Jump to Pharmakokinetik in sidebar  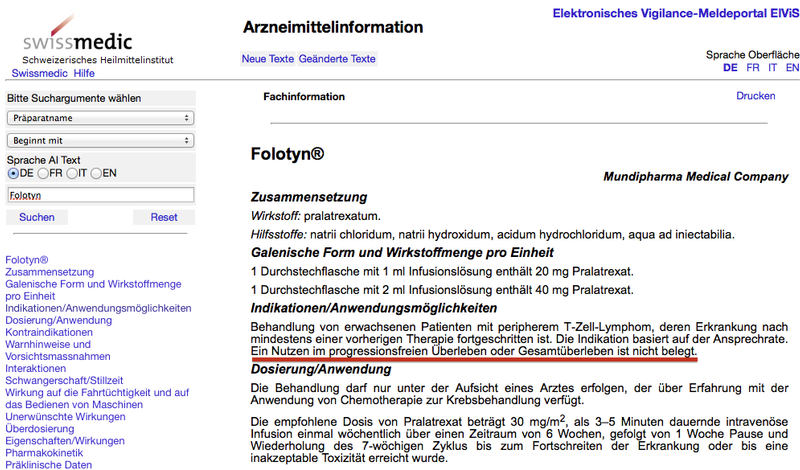point(44,453)
